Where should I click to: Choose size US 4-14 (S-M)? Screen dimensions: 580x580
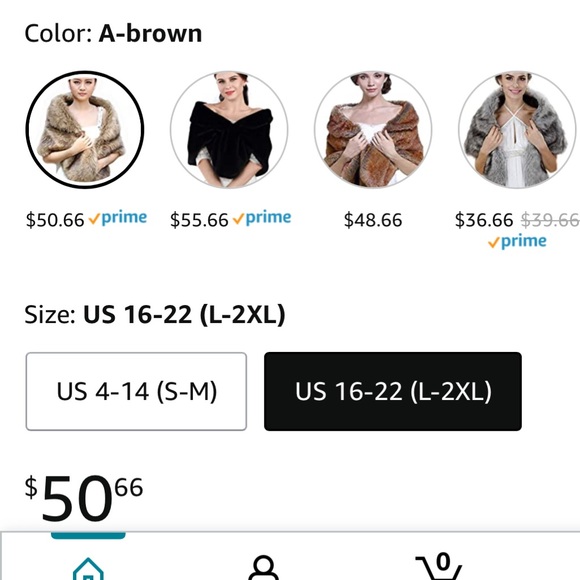(x=136, y=391)
